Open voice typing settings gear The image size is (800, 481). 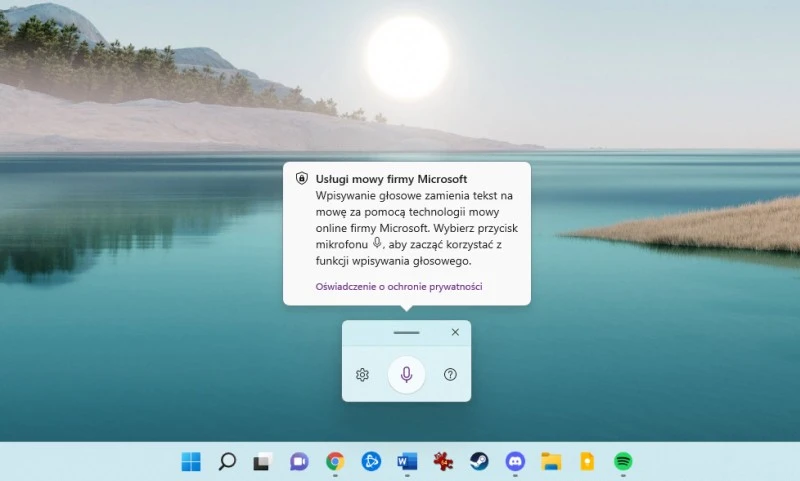[x=362, y=374]
